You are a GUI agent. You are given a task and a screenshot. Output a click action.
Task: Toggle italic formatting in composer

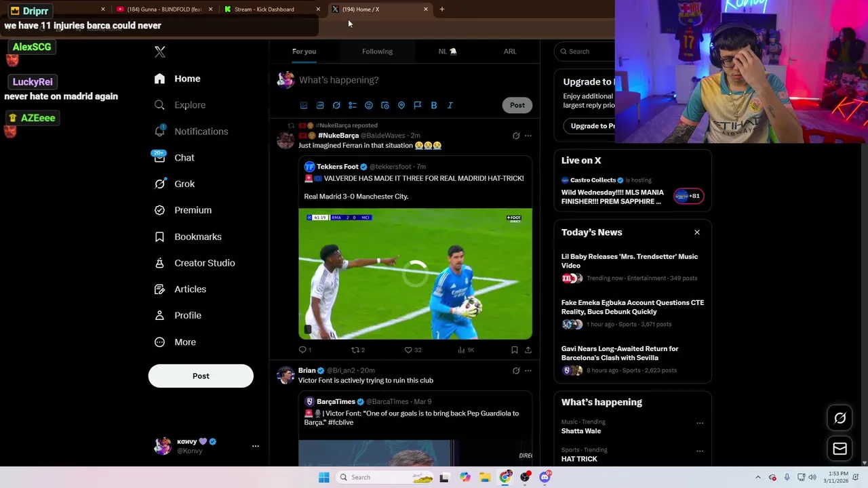(450, 105)
